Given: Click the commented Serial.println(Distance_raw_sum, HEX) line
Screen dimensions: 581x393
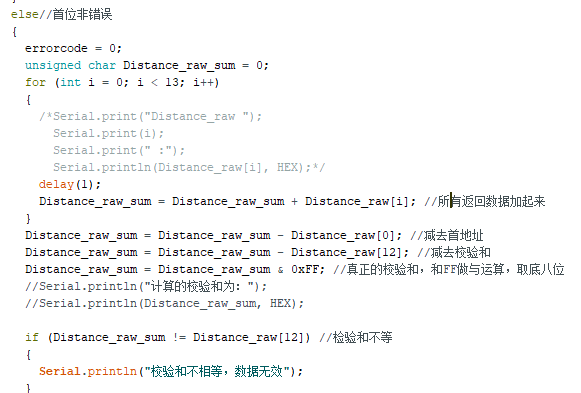Looking at the screenshot, I should [x=165, y=304].
